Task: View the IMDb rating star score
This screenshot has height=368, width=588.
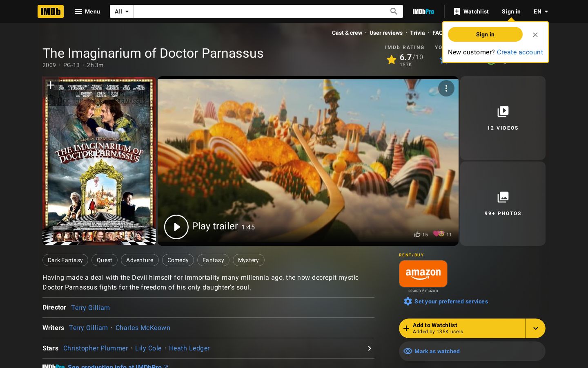Action: pos(405,60)
